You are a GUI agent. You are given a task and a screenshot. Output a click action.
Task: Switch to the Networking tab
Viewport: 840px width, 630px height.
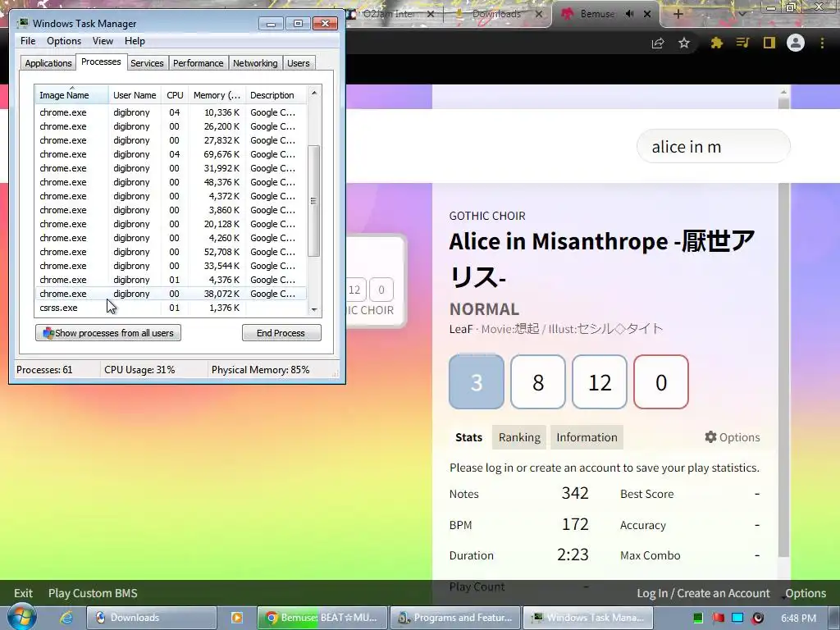pyautogui.click(x=255, y=63)
